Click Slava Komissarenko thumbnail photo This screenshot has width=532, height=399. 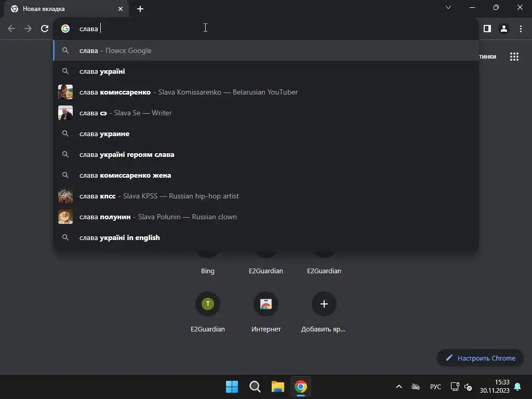65,92
